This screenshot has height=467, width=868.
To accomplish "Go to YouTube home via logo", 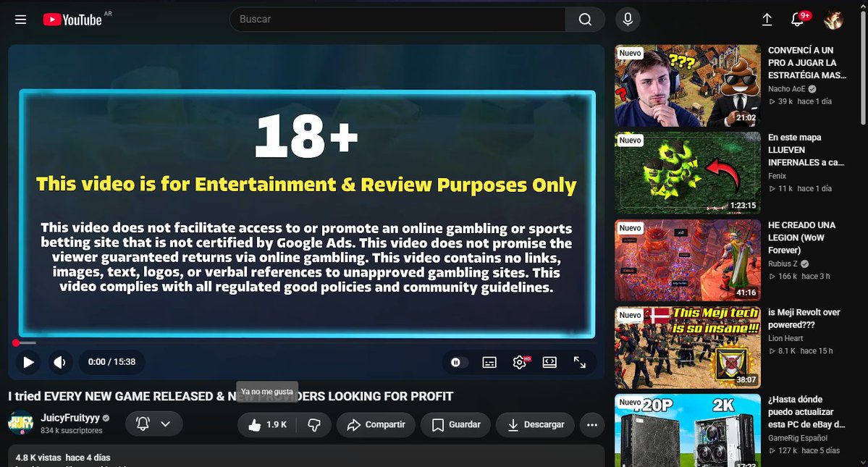I will point(72,20).
